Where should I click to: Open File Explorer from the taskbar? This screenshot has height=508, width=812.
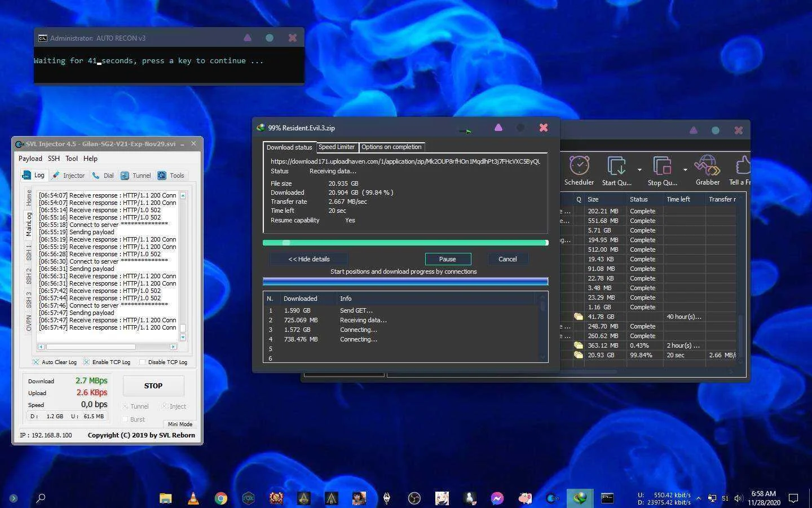[165, 498]
